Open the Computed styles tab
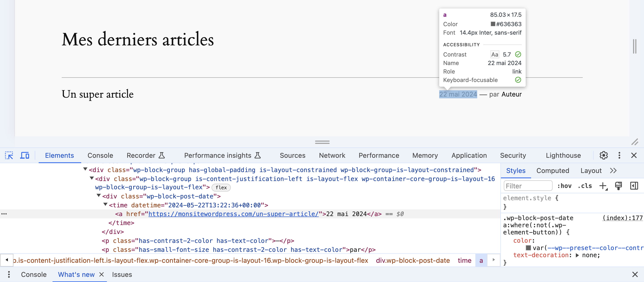This screenshot has height=282, width=644. [553, 170]
